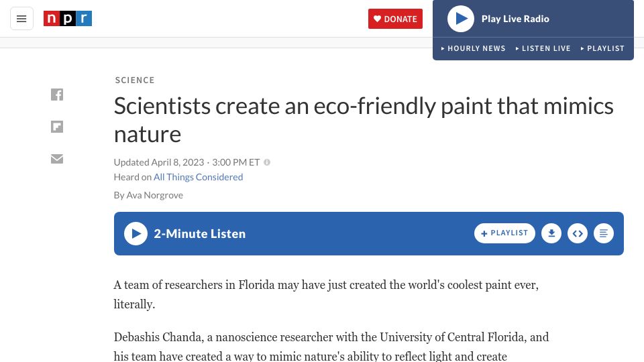644x362 pixels.
Task: Play live radio with the round play button
Action: coord(460,19)
